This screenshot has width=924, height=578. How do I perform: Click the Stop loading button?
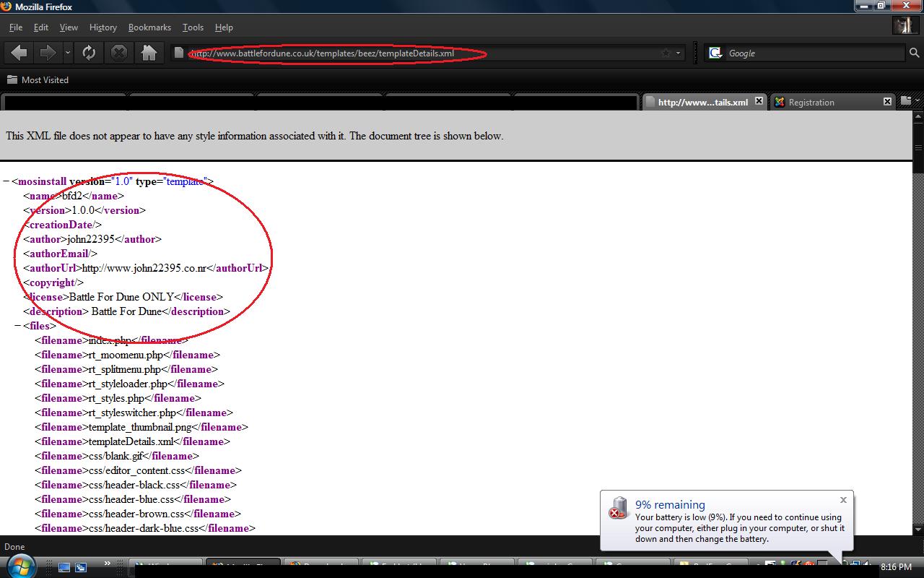tap(119, 53)
